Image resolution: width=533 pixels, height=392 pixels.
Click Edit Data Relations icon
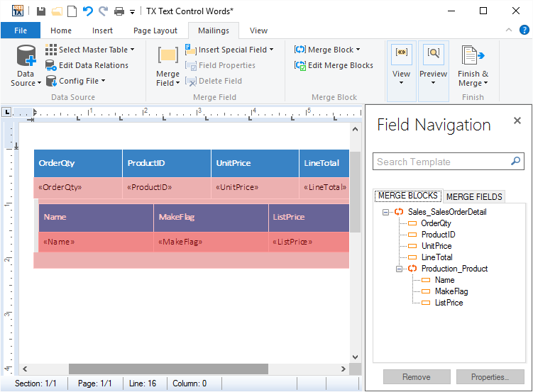pyautogui.click(x=52, y=65)
